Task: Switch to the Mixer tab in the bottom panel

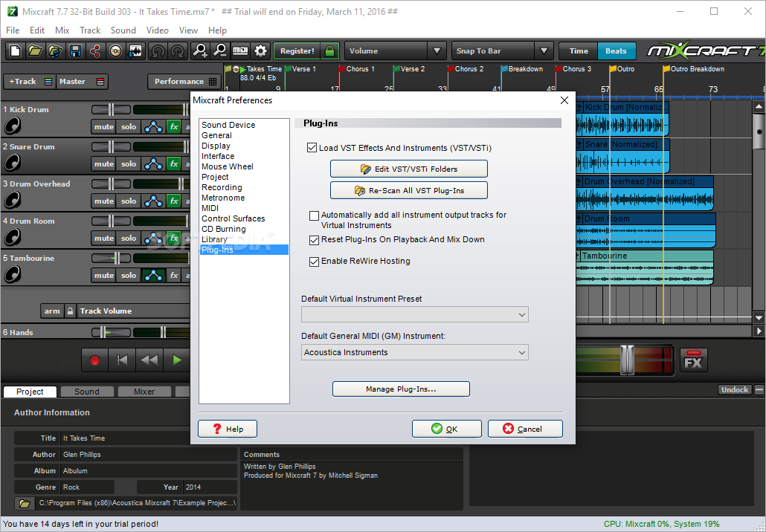Action: point(144,392)
